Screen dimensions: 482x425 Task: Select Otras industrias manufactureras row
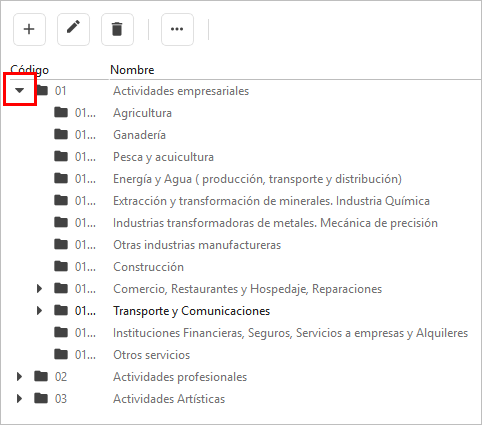click(x=241, y=245)
